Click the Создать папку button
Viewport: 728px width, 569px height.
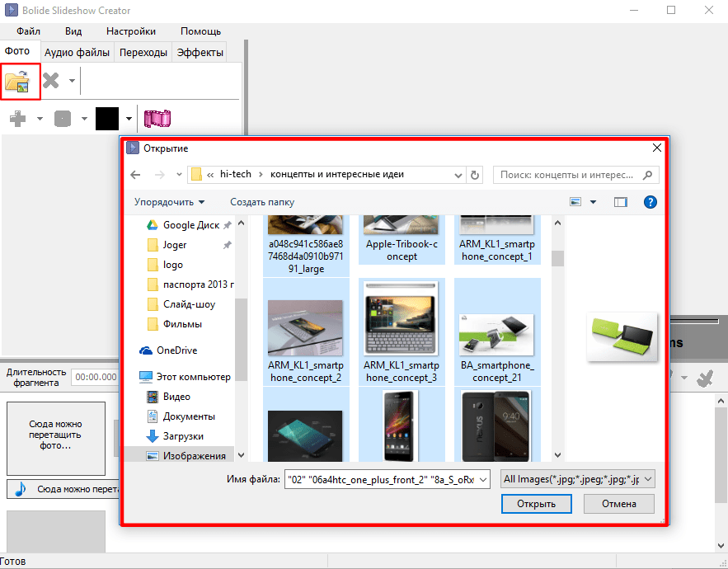point(262,202)
